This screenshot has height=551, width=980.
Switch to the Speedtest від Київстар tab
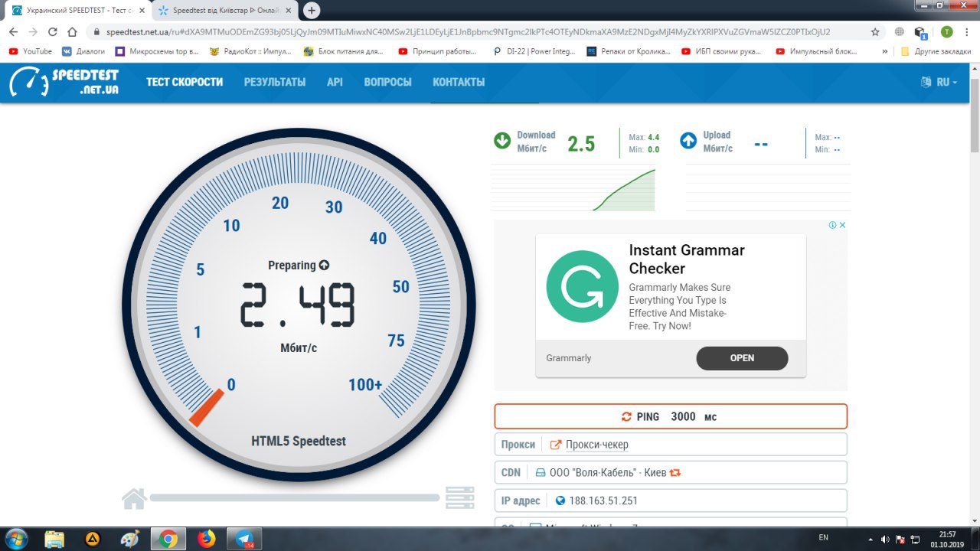click(x=224, y=11)
